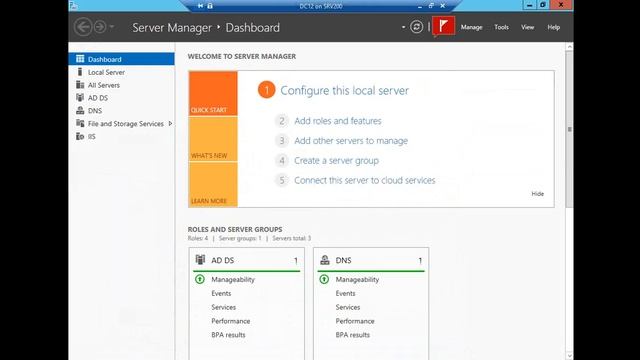Select the What's New tile

click(x=213, y=139)
